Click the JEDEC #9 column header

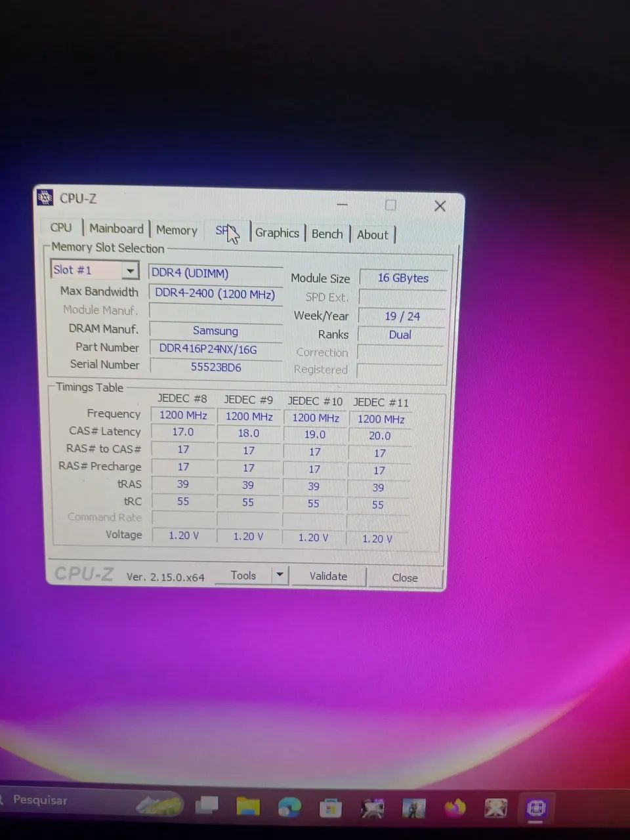coord(248,400)
